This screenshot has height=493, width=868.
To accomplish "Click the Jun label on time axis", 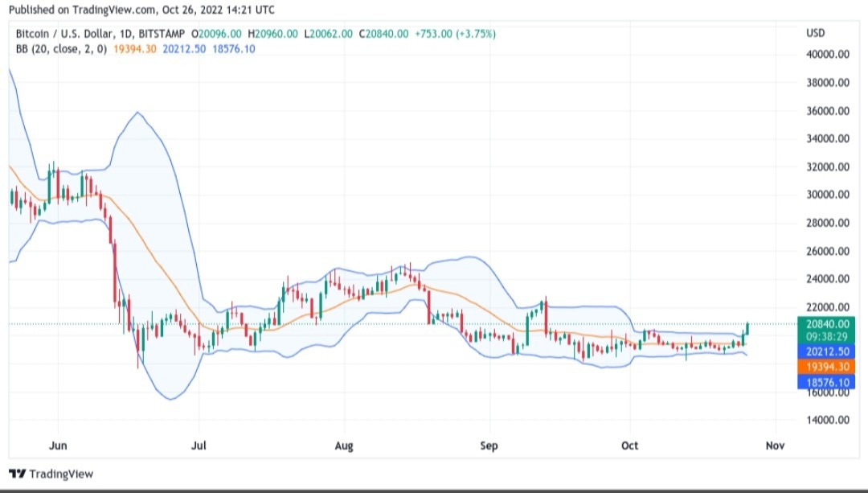I will tap(58, 446).
